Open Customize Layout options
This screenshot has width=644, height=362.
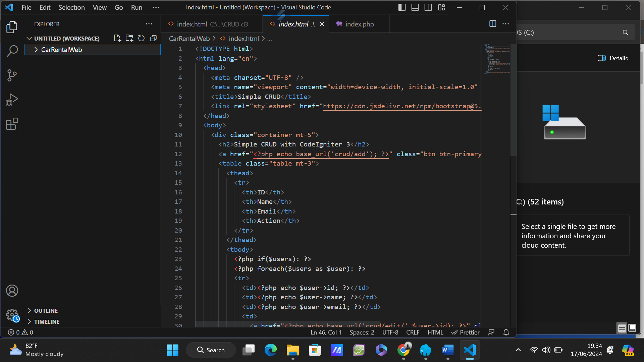(x=441, y=7)
